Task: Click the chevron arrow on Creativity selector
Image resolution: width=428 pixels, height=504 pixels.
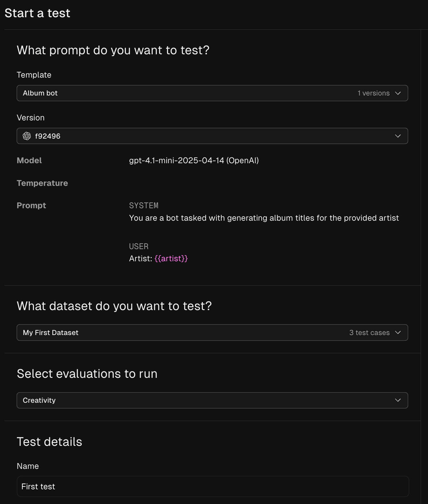Action: [398, 400]
